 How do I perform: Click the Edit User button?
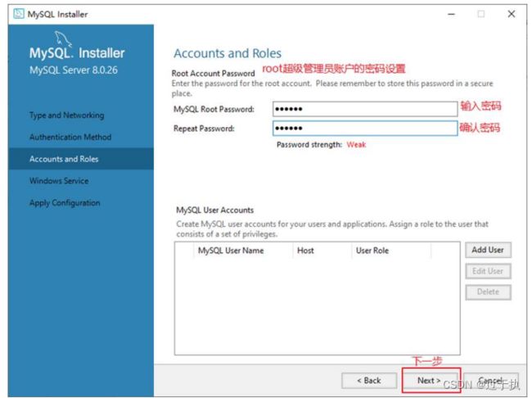[488, 271]
